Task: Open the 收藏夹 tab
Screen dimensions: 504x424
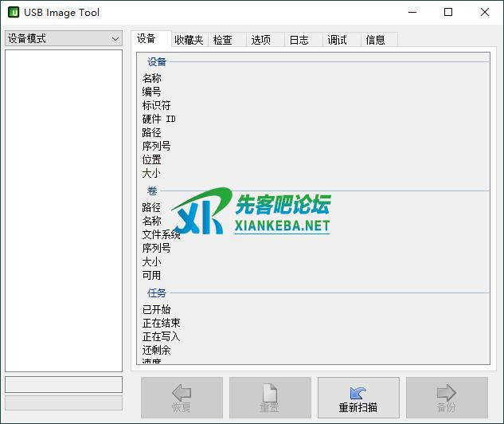Action: click(x=189, y=40)
